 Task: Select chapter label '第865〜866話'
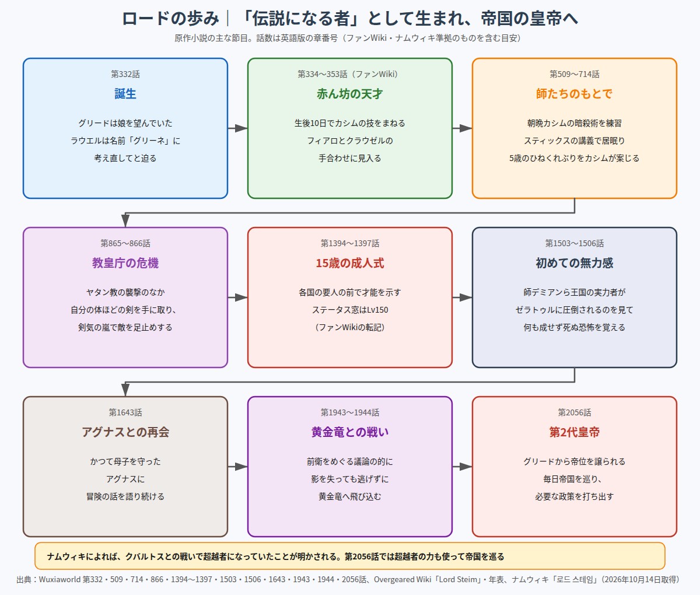(x=125, y=243)
